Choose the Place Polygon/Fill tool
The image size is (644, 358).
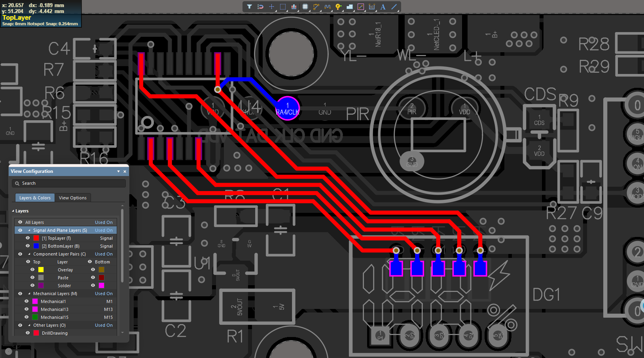coord(349,7)
